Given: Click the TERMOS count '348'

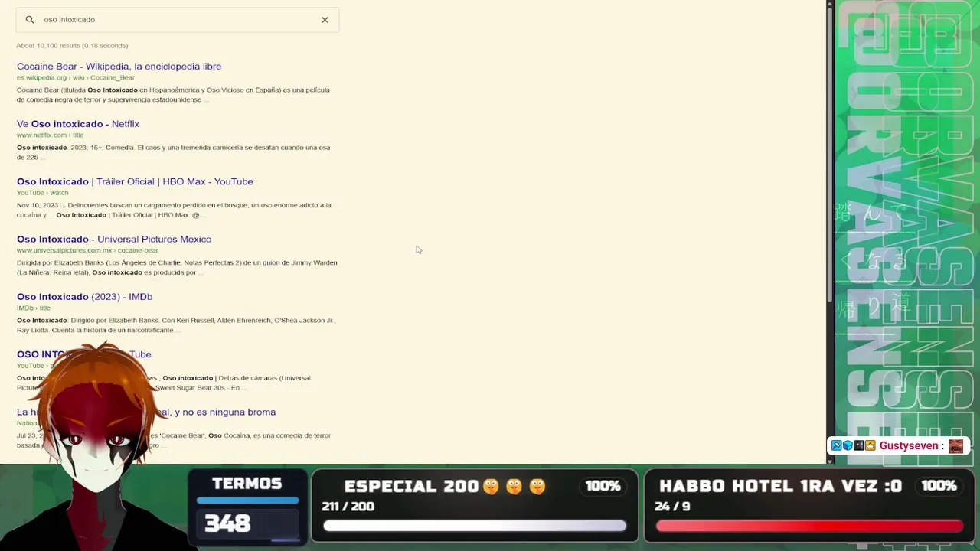Looking at the screenshot, I should (227, 523).
